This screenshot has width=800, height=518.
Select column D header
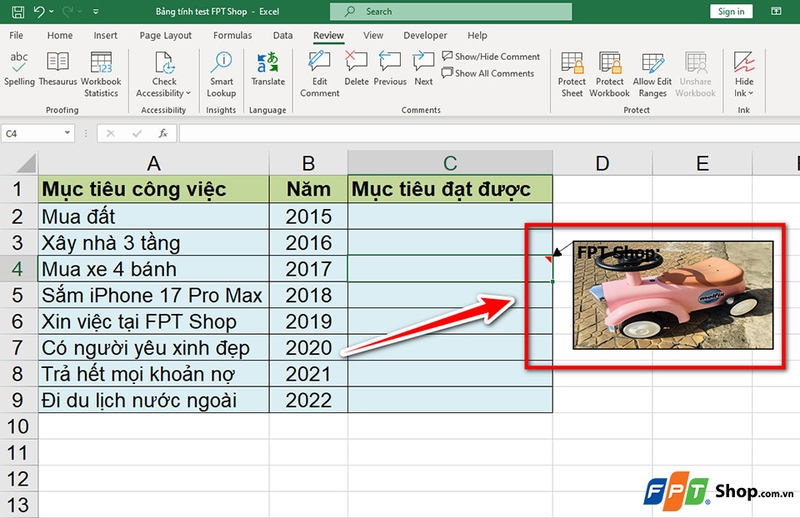point(602,163)
